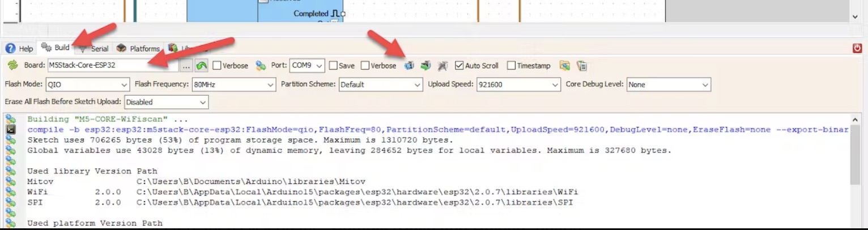Click the Help tab
The width and height of the screenshot is (868, 230).
pos(20,49)
